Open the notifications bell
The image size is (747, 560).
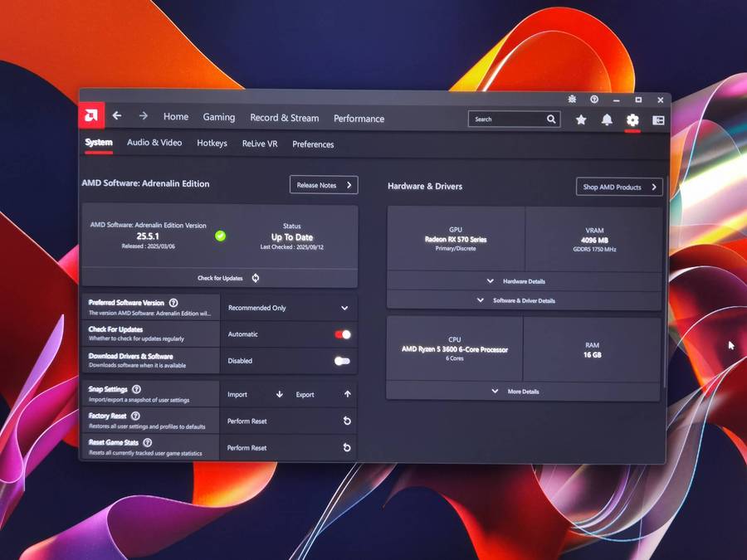[607, 120]
